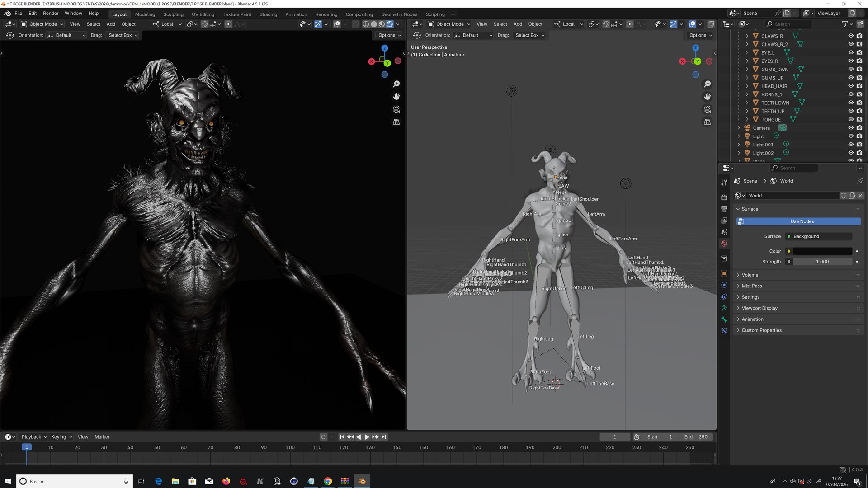The height and width of the screenshot is (488, 868).
Task: Open the world Color swatch
Action: click(x=822, y=251)
